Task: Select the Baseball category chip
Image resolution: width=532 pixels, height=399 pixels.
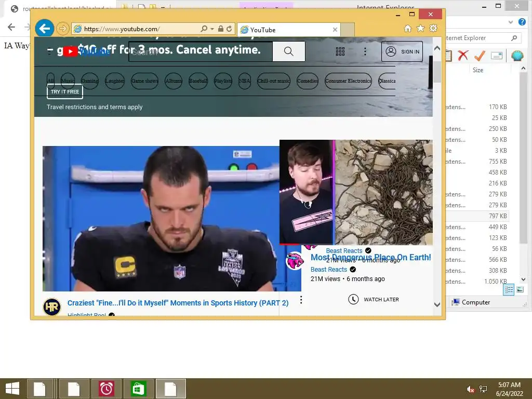Action: (198, 81)
